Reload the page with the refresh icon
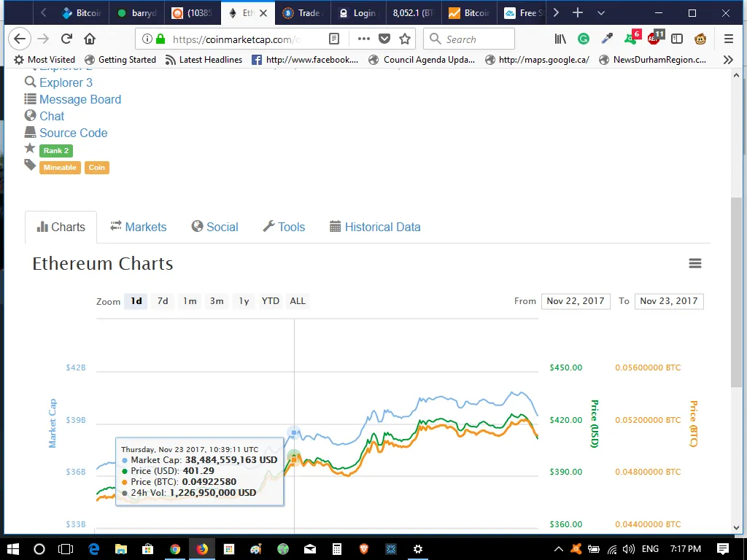This screenshot has height=560, width=747. pyautogui.click(x=66, y=39)
